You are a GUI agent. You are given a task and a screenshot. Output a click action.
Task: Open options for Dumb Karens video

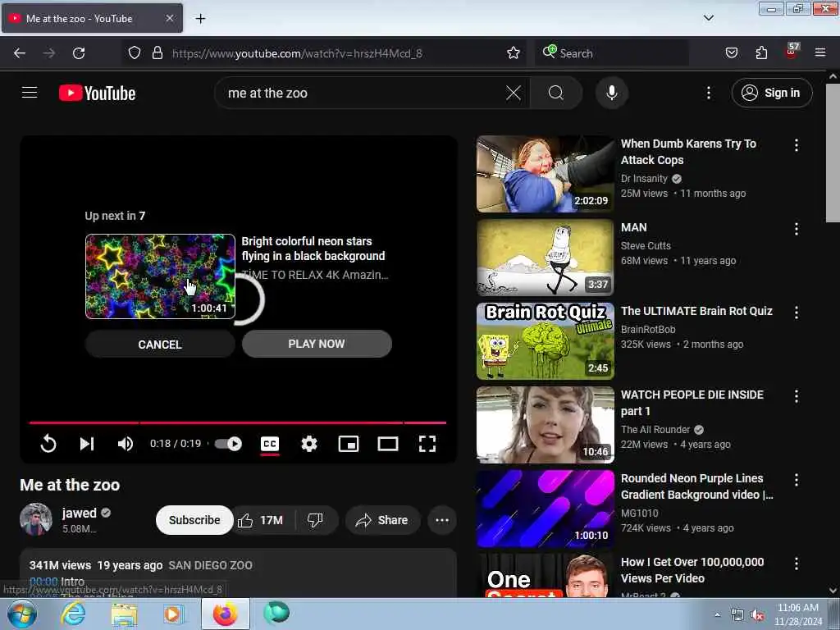tap(796, 145)
